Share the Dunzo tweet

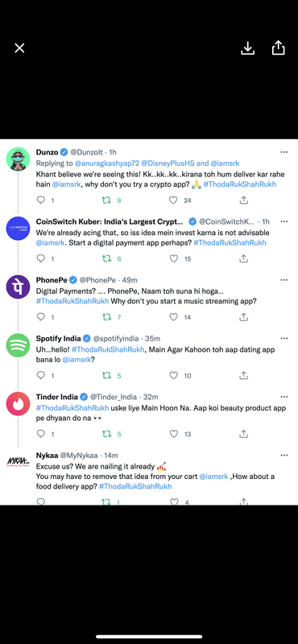(244, 200)
